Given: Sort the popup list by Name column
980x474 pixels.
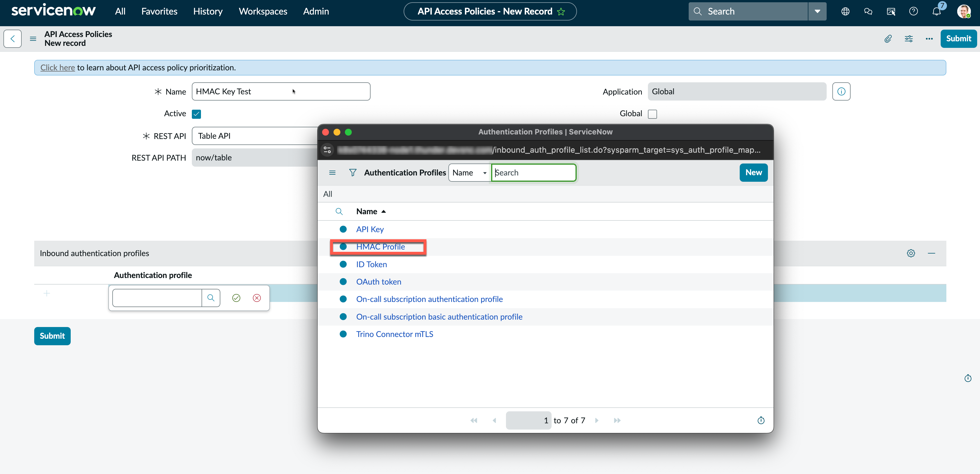Looking at the screenshot, I should [x=367, y=212].
